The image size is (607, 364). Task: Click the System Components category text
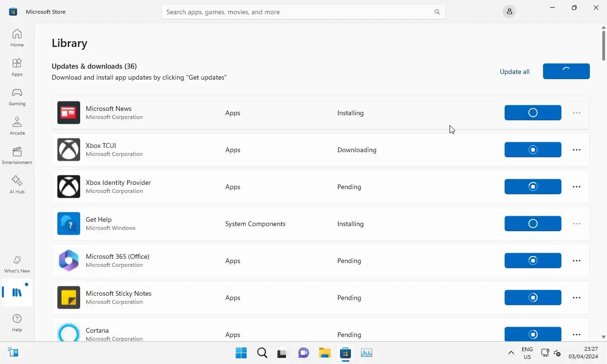[255, 224]
